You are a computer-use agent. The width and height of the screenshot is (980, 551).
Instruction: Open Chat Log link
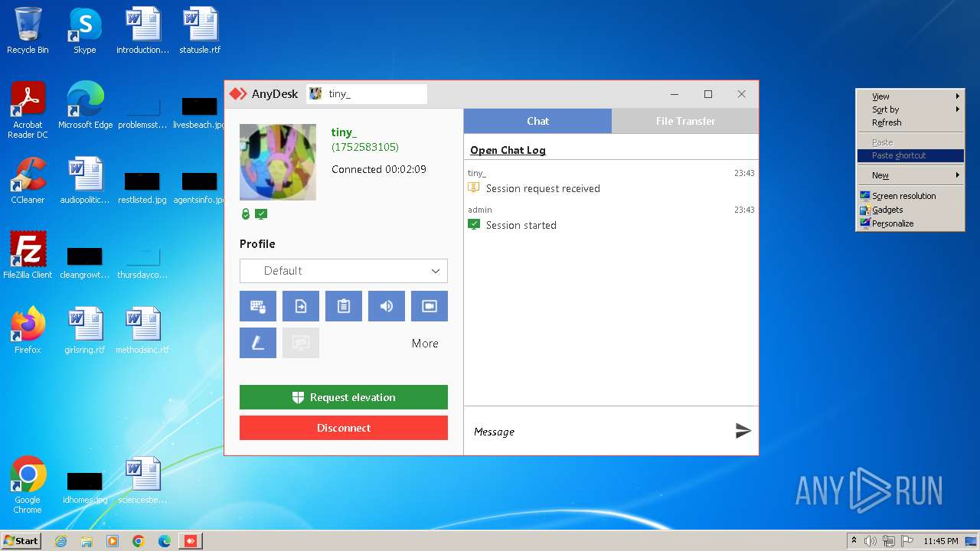tap(508, 150)
